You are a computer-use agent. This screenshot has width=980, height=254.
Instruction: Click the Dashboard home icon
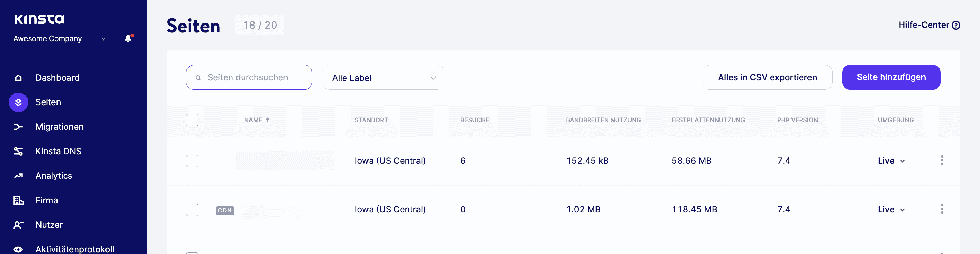18,78
